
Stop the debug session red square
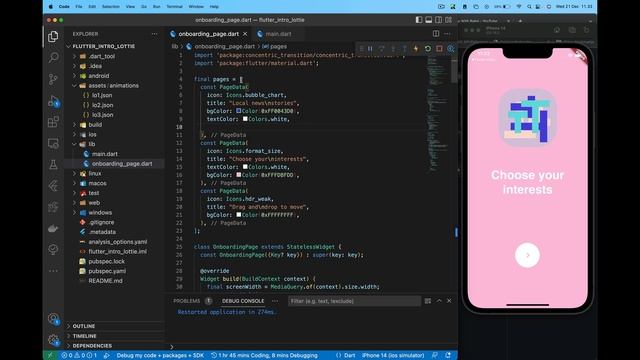click(439, 49)
